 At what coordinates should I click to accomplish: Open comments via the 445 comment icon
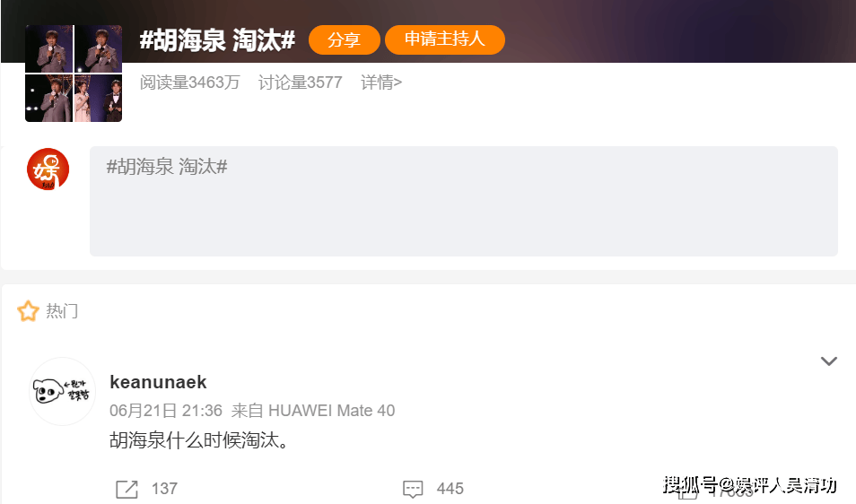[413, 489]
